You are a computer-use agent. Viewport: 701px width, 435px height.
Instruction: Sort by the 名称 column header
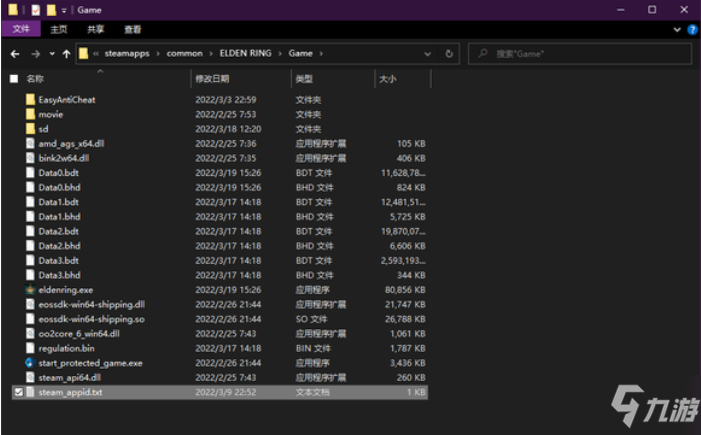[35, 79]
